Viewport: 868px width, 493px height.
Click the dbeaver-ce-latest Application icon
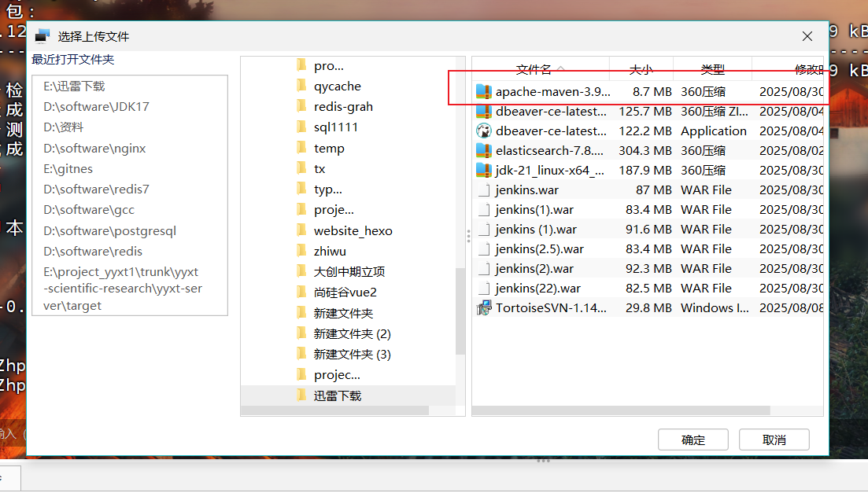484,131
